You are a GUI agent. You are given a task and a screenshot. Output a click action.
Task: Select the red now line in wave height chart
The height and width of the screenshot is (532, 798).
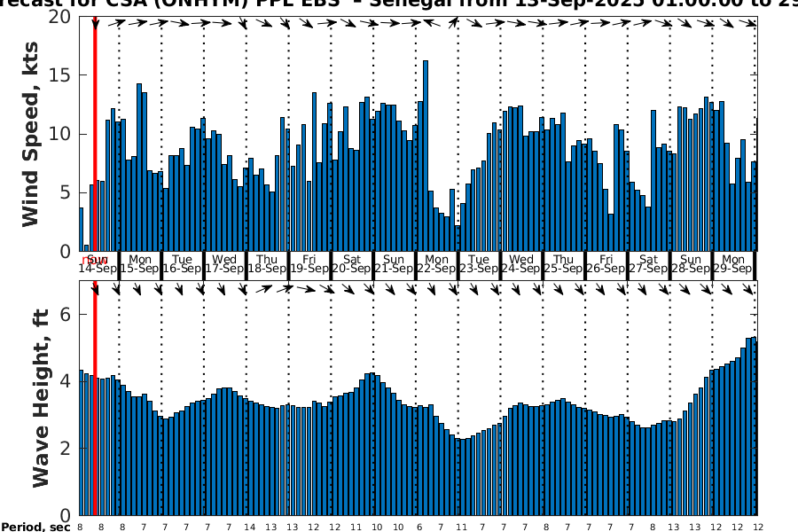tap(95, 398)
